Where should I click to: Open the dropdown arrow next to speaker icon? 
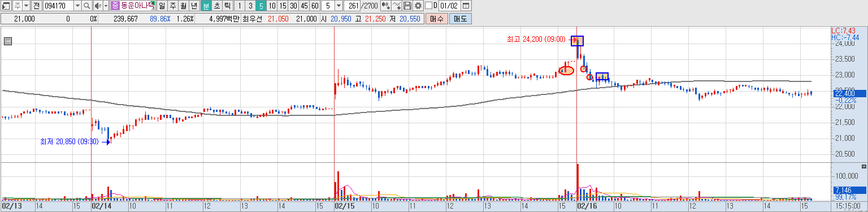(106, 6)
